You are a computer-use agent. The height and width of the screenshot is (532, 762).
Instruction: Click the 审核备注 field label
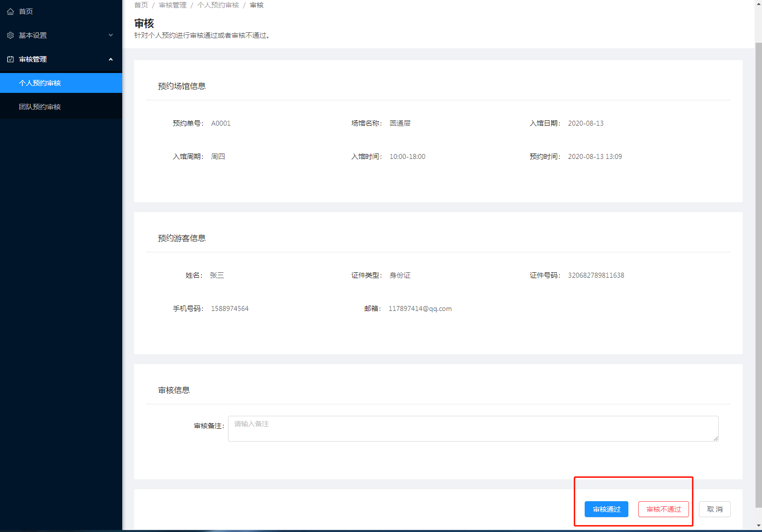pos(209,426)
